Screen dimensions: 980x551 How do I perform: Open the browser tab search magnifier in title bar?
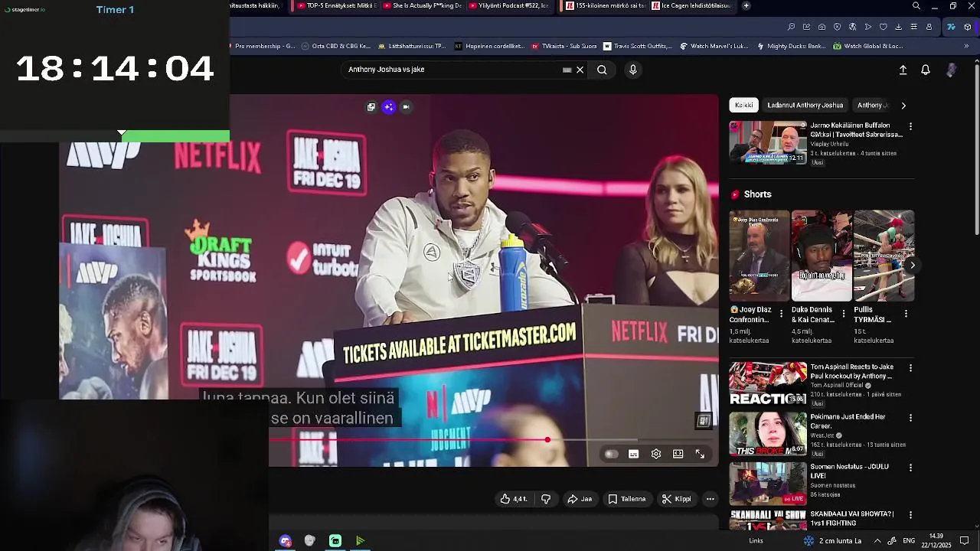pos(916,5)
